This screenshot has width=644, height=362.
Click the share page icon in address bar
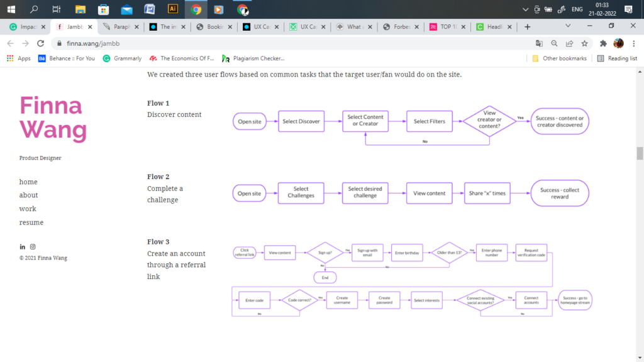(569, 43)
